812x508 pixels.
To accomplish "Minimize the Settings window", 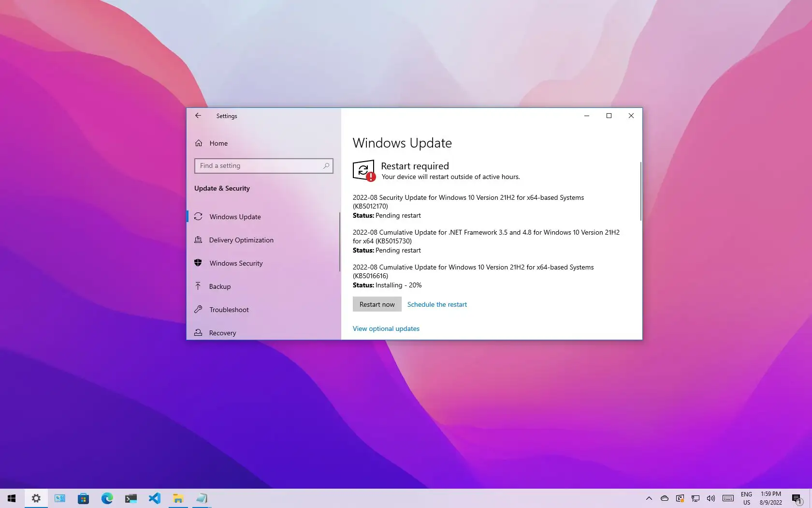I will click(x=587, y=116).
